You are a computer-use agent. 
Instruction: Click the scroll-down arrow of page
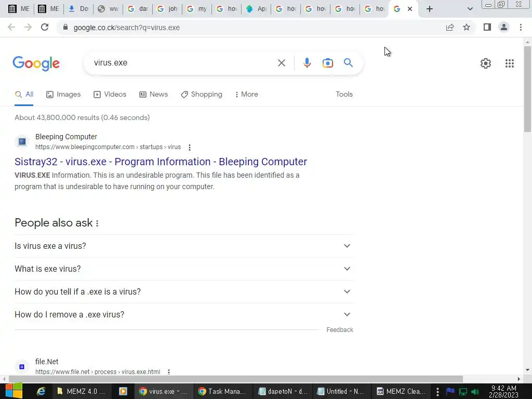(x=527, y=370)
